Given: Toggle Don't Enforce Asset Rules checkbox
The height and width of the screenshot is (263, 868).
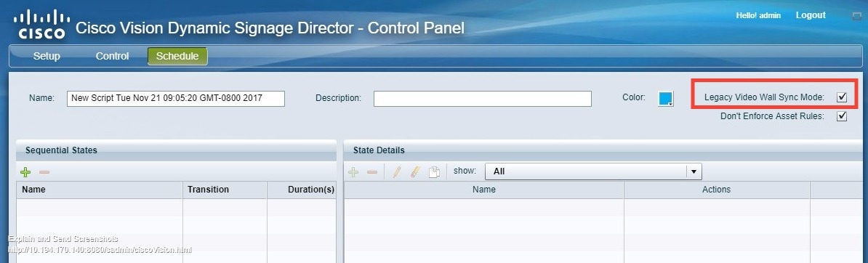Looking at the screenshot, I should click(x=842, y=116).
